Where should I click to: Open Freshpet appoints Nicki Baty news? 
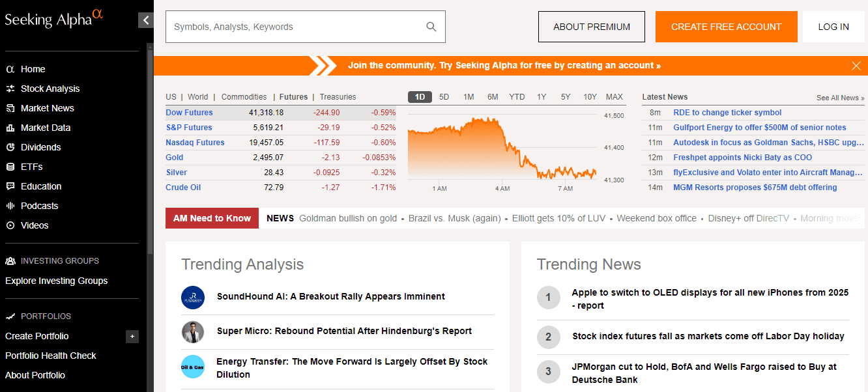click(743, 158)
